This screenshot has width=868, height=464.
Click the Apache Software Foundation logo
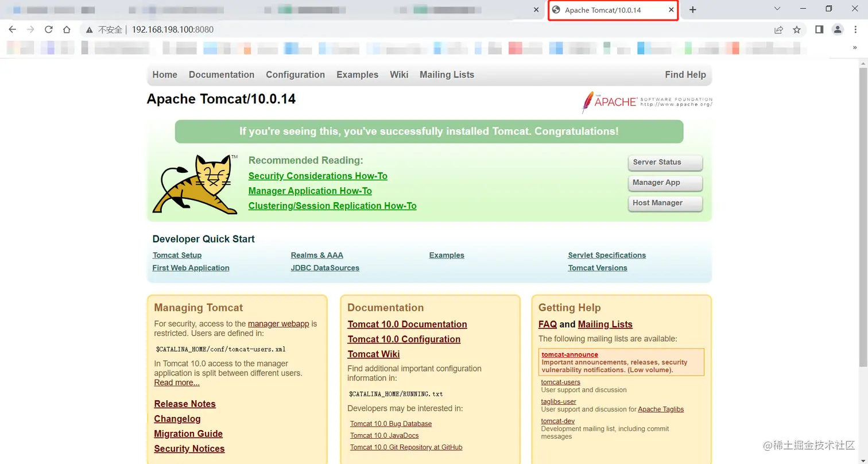(647, 102)
